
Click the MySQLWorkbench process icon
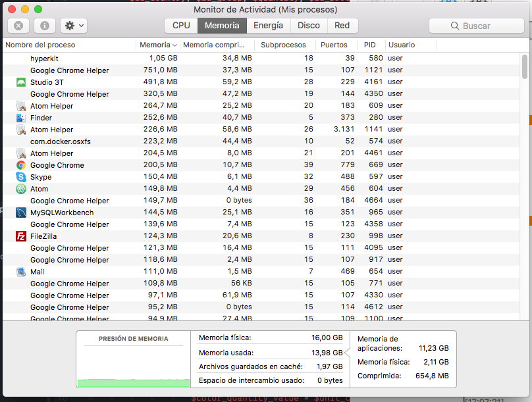pos(21,213)
